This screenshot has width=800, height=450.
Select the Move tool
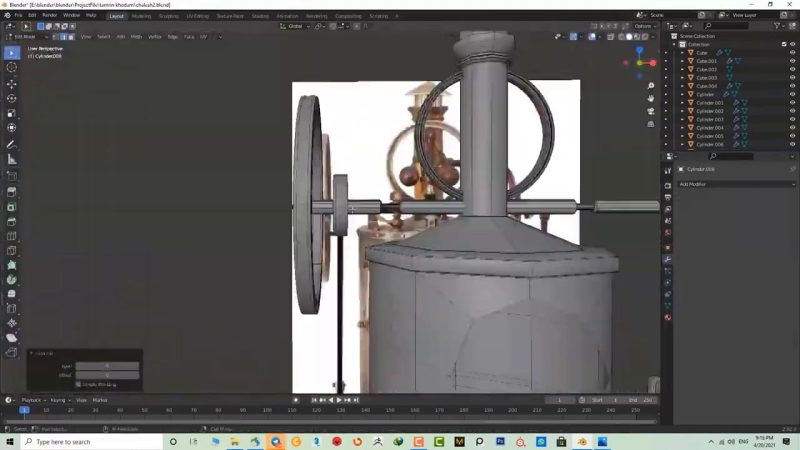click(x=12, y=83)
